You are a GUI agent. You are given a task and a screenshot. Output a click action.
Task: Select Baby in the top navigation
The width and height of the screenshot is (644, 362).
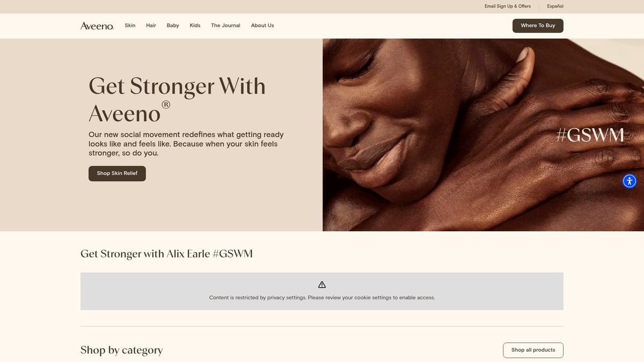(173, 25)
